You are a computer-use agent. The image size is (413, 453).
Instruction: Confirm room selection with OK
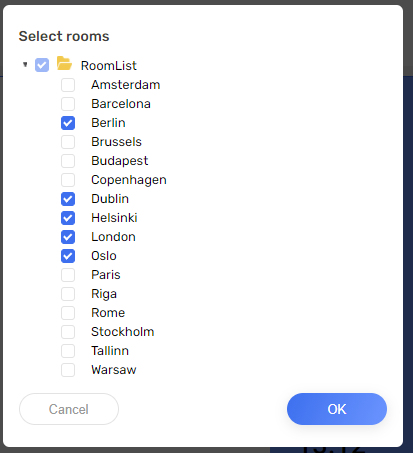click(337, 409)
